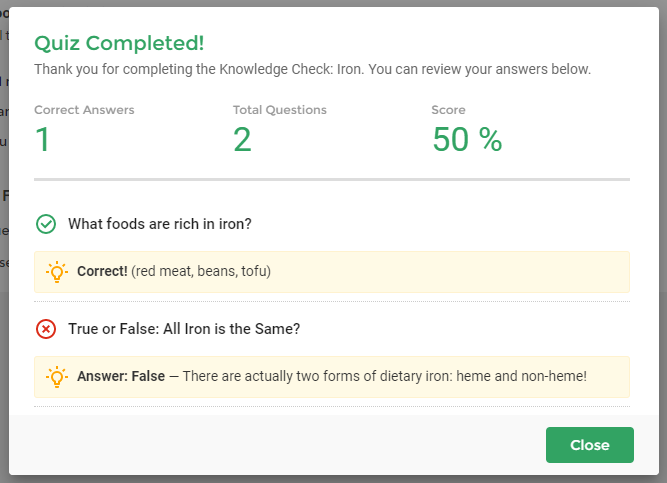The image size is (667, 483).
Task: Click the Correct! (red meat, beans, tofu) feedback box
Action: tap(332, 272)
